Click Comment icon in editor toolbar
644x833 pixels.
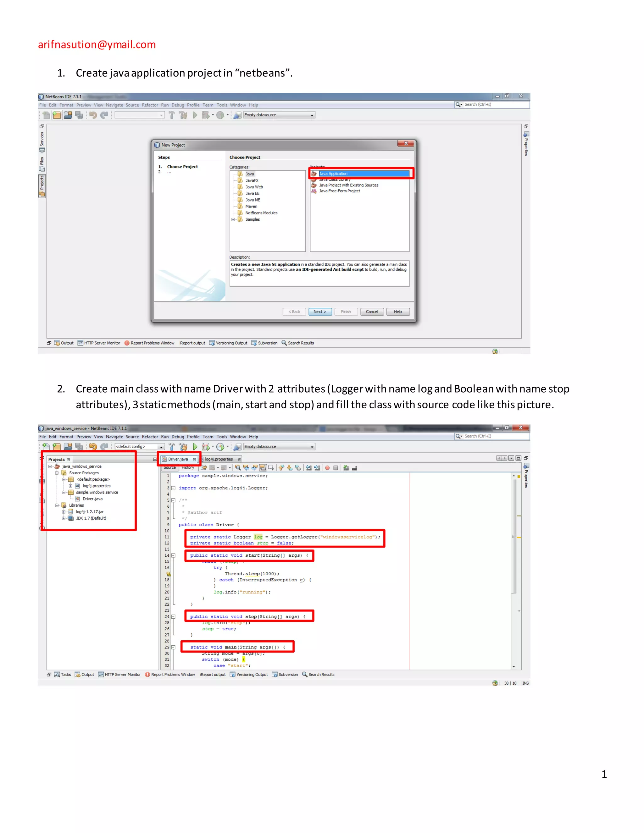346,468
